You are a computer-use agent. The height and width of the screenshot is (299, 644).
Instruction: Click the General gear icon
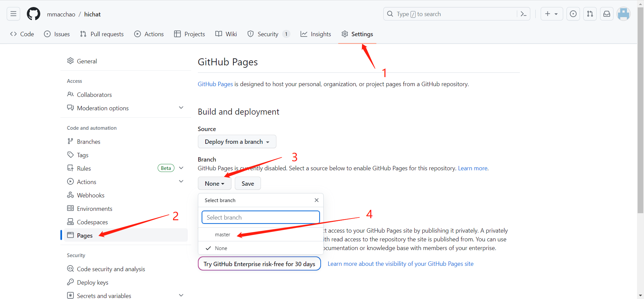(x=70, y=61)
